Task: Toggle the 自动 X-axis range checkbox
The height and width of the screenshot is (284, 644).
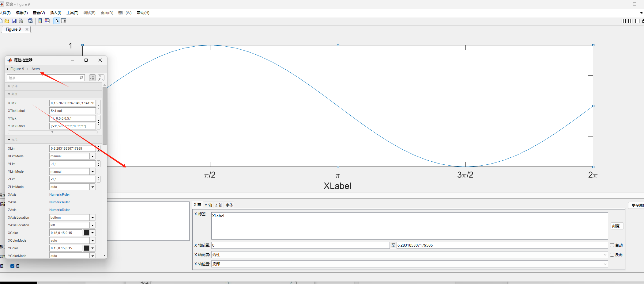Action: (x=612, y=245)
